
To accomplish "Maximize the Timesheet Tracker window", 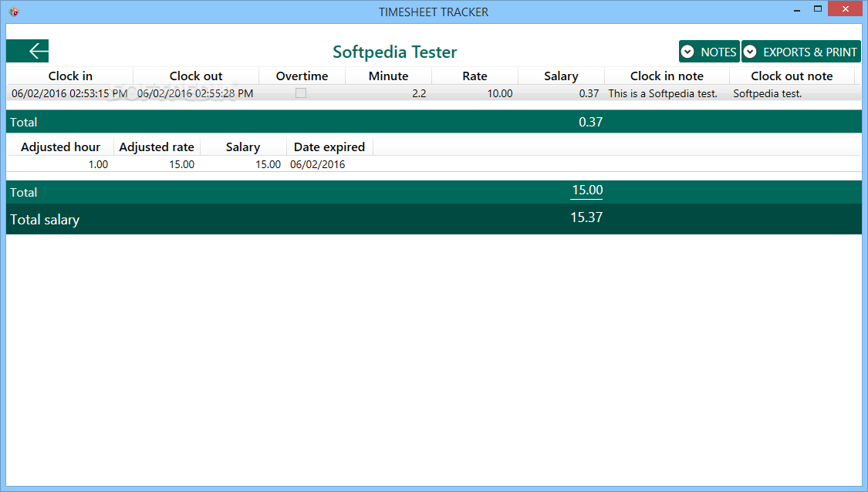I will [818, 9].
